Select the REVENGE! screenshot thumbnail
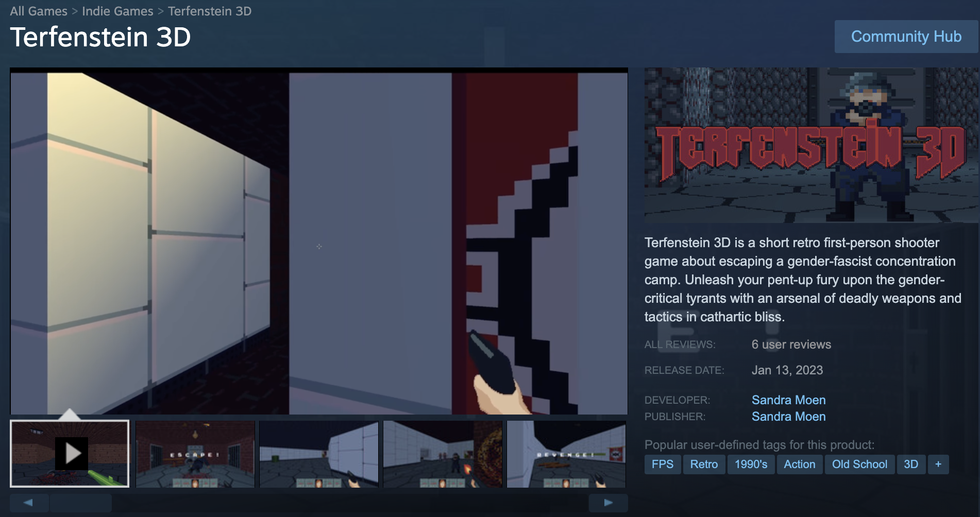Viewport: 980px width, 517px height. 566,454
